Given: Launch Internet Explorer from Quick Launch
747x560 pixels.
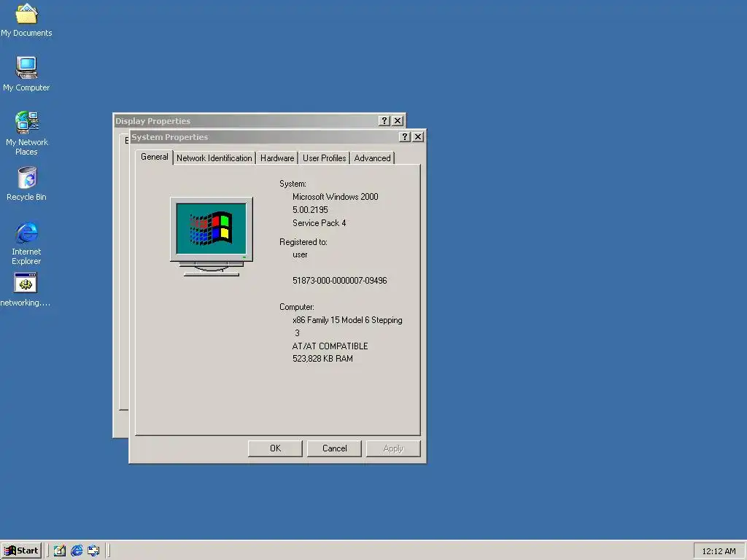Looking at the screenshot, I should pyautogui.click(x=77, y=551).
